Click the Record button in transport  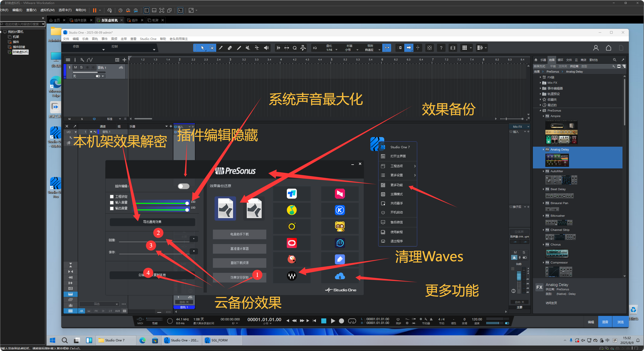tap(341, 321)
